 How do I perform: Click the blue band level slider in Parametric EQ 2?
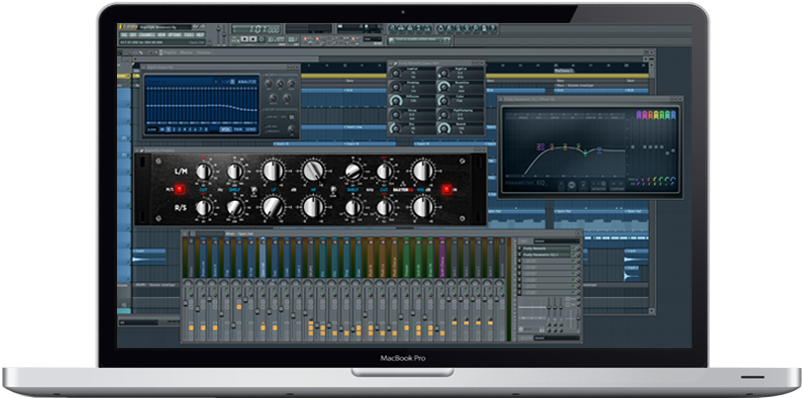tap(673, 150)
